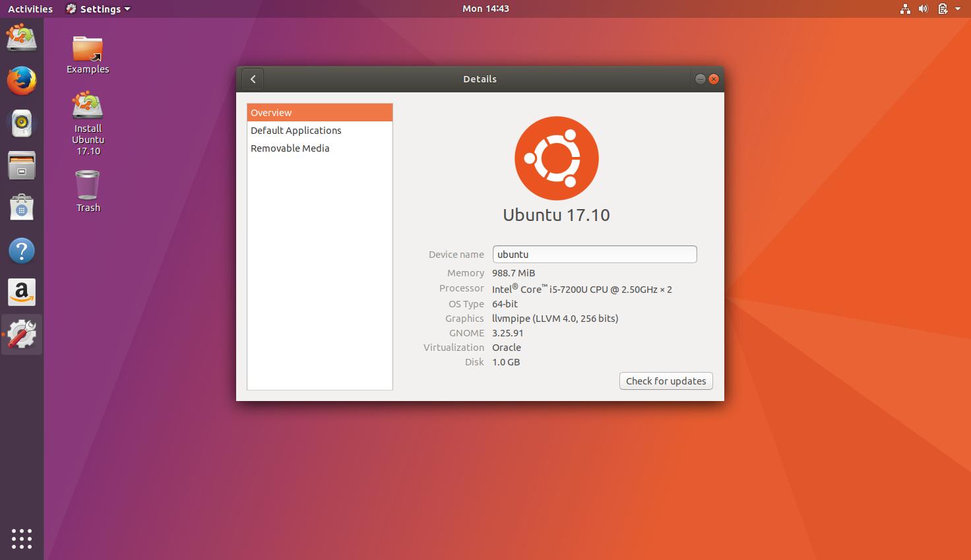971x560 pixels.
Task: Launch Firefox from the dock
Action: (x=22, y=80)
